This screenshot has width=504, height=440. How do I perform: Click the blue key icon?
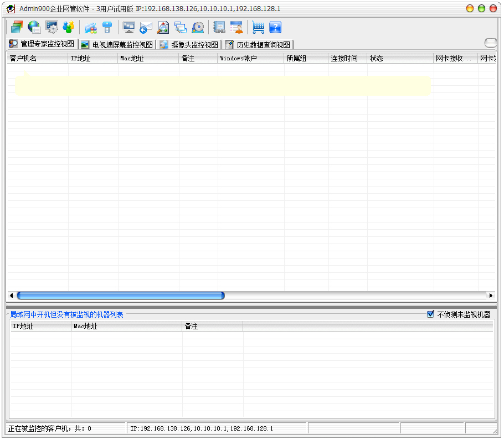(x=107, y=27)
